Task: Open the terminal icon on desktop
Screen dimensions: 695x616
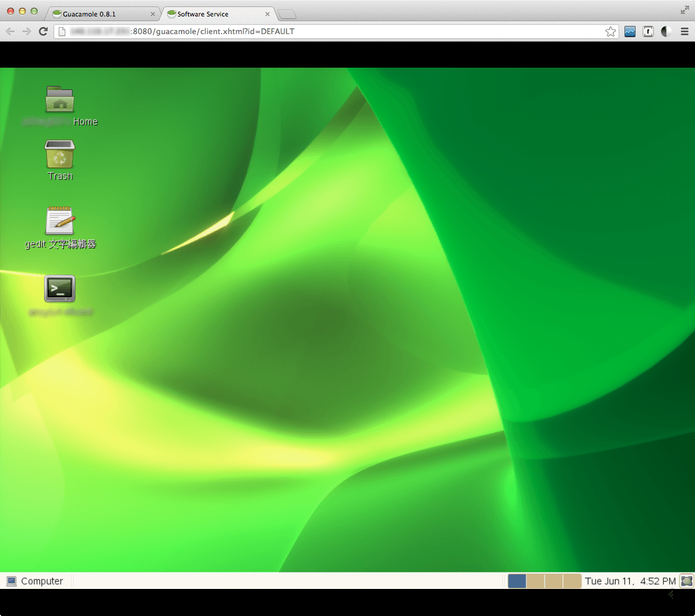Action: pos(60,289)
